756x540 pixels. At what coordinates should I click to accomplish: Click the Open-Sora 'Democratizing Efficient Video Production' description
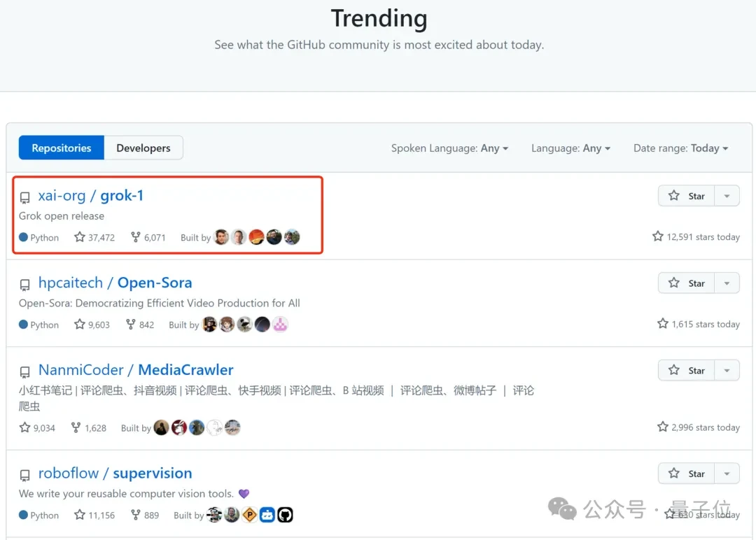[x=159, y=304]
